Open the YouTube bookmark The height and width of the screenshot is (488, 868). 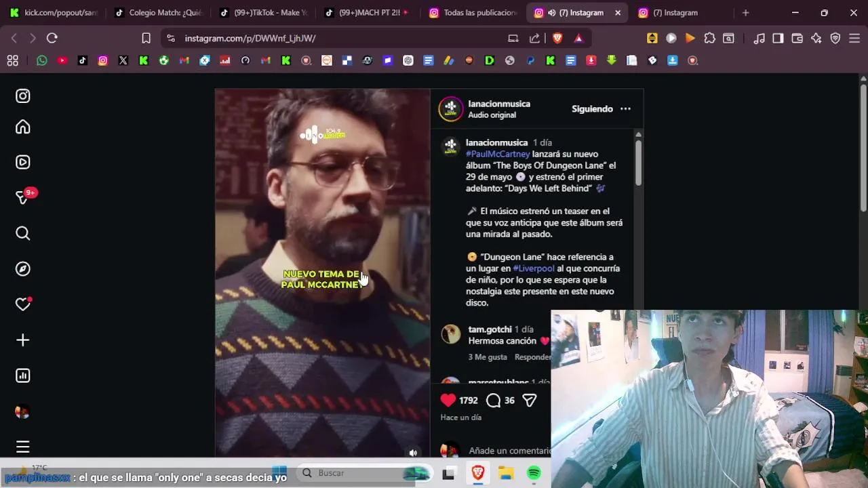pos(62,60)
